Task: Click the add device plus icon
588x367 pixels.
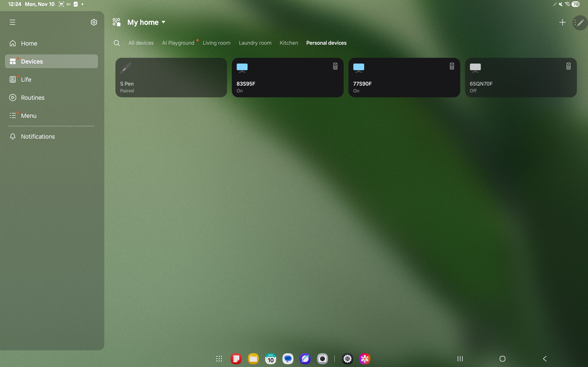Action: click(562, 22)
